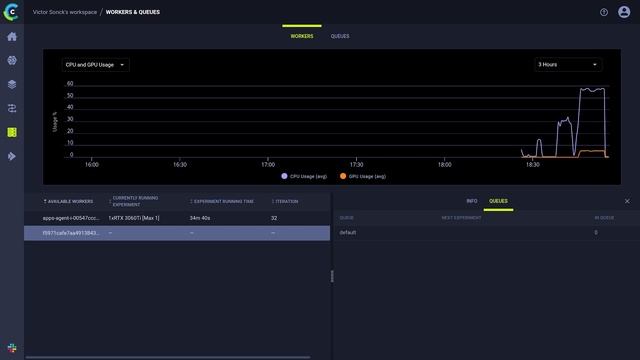The width and height of the screenshot is (640, 360).
Task: Click the Next Experiment column header
Action: tap(461, 218)
